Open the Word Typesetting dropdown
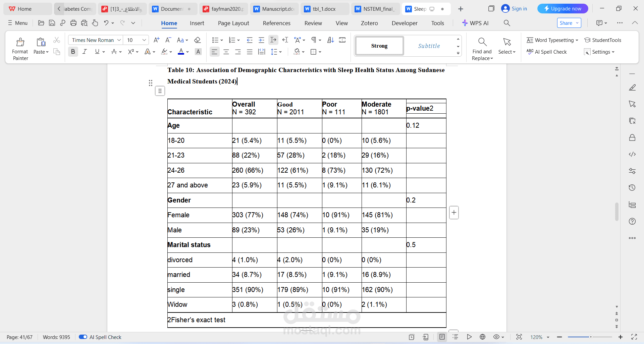This screenshot has height=344, width=644. (x=552, y=40)
